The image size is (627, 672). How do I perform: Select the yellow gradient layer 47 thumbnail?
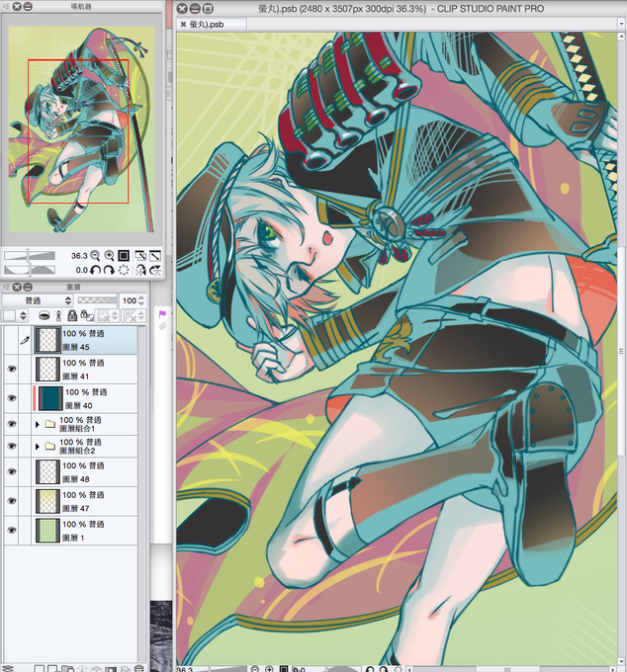47,501
